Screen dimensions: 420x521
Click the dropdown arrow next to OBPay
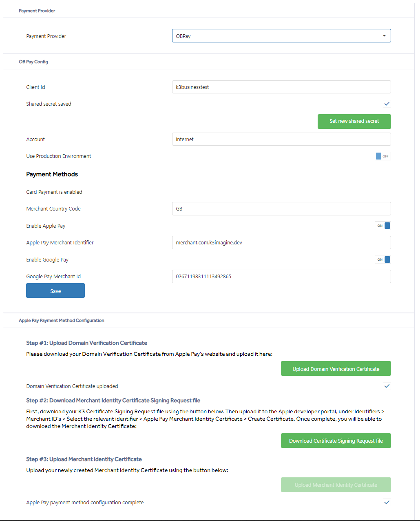(384, 36)
